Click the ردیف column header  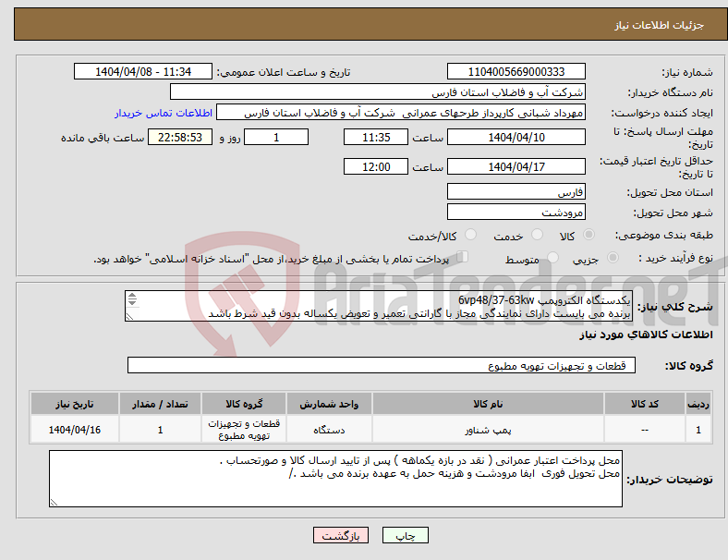698,404
